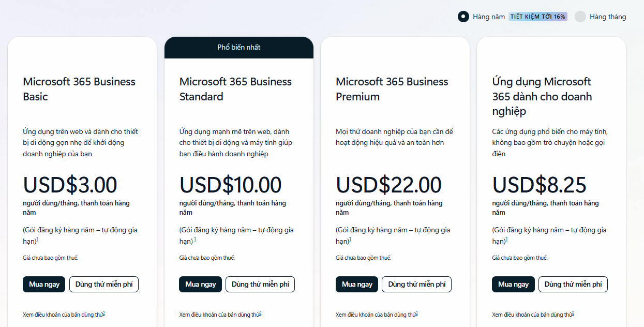Start free trial for Business Basic

pos(104,284)
